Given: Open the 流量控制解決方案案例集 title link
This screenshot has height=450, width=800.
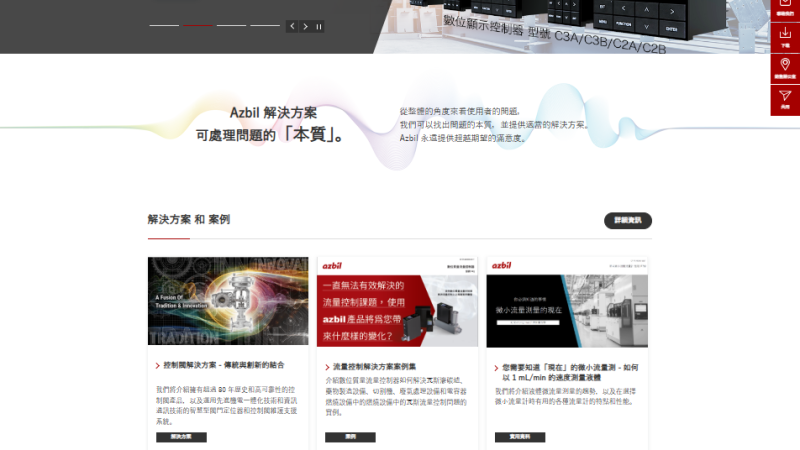Looking at the screenshot, I should click(x=374, y=366).
